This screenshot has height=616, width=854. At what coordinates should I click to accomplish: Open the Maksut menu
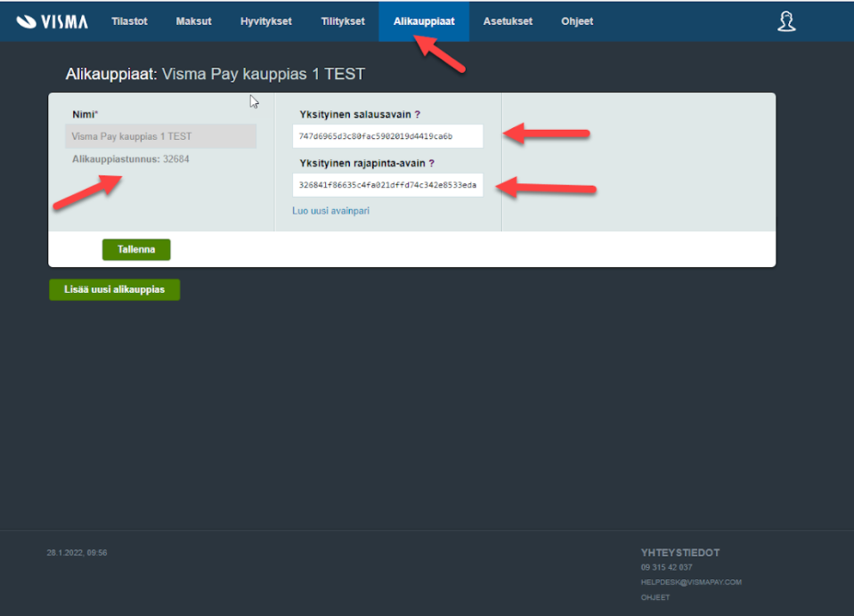pyautogui.click(x=193, y=21)
